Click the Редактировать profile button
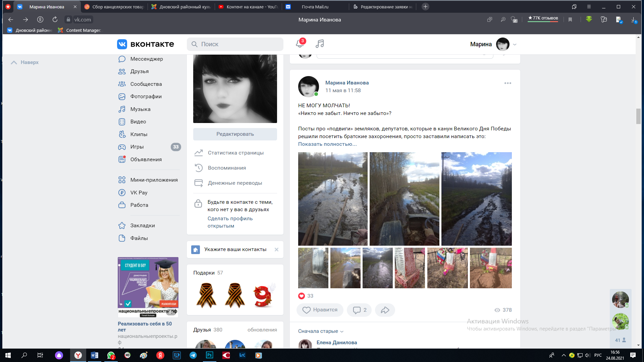Screen dimensions: 644x362 (x=235, y=134)
